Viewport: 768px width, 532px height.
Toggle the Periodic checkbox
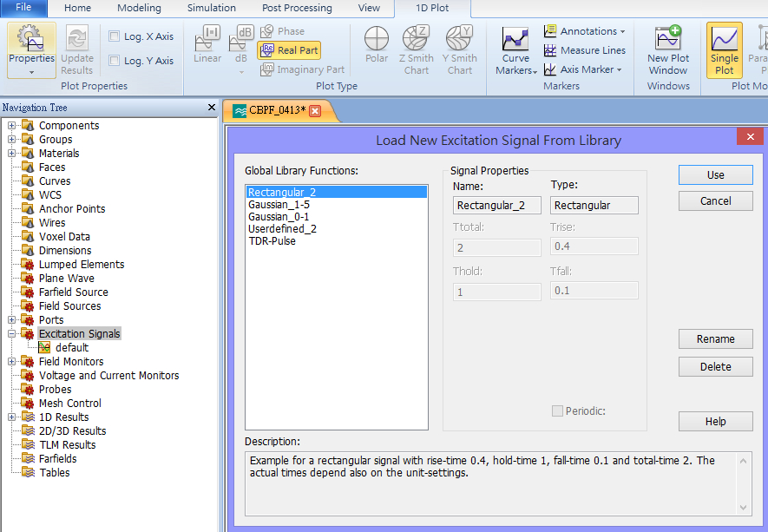tap(557, 411)
